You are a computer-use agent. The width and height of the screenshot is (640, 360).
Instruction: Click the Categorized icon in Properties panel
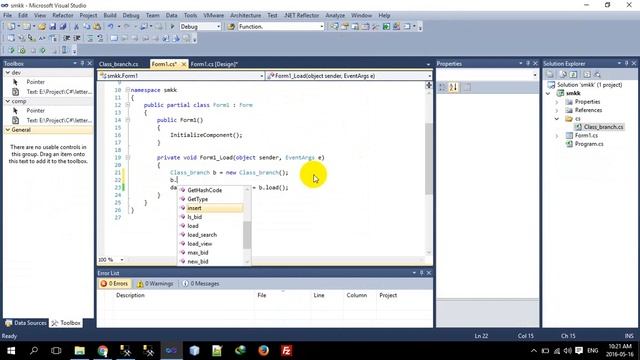[442, 87]
